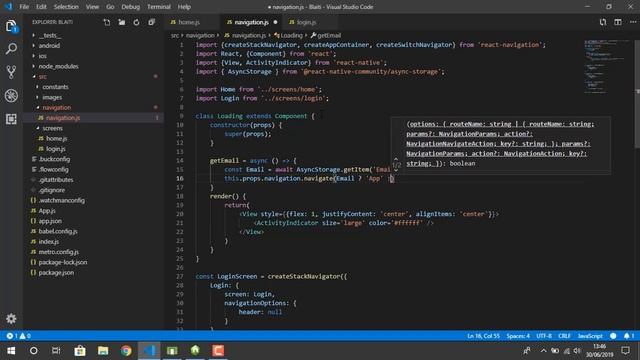Open the Manage gear menu
This screenshot has width=640, height=360.
click(11, 318)
